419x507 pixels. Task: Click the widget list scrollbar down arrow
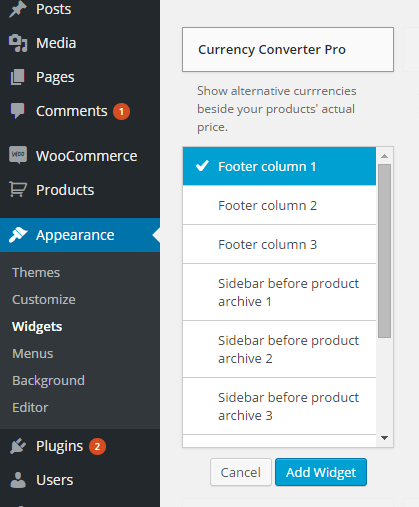tap(384, 438)
